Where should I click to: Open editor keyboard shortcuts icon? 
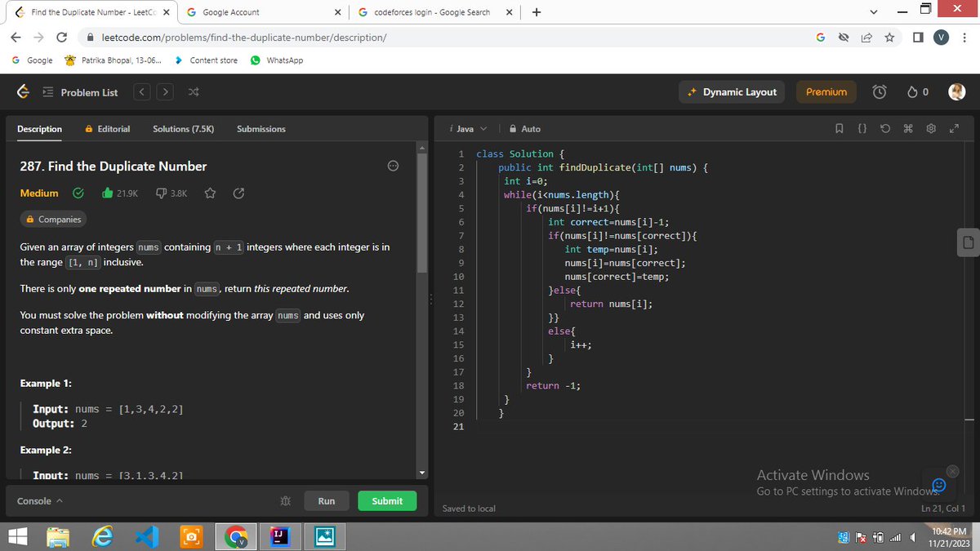pos(908,129)
